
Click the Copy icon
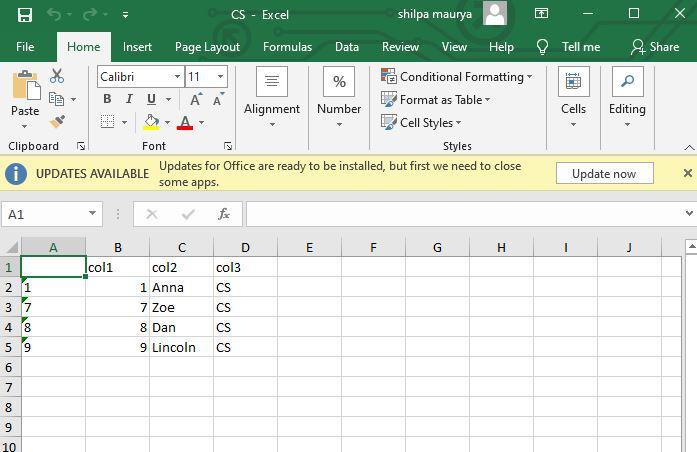click(56, 99)
